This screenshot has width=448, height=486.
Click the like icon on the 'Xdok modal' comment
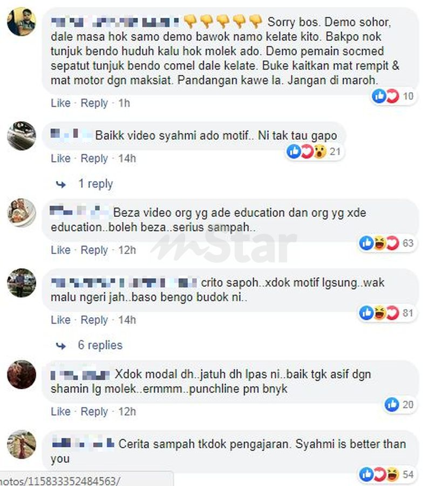(391, 405)
